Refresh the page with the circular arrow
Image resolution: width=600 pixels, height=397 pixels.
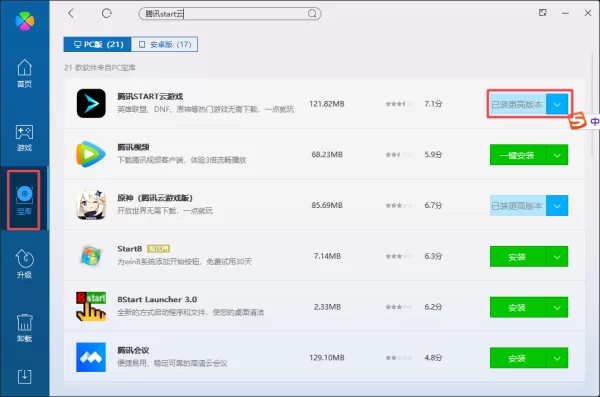tap(107, 13)
